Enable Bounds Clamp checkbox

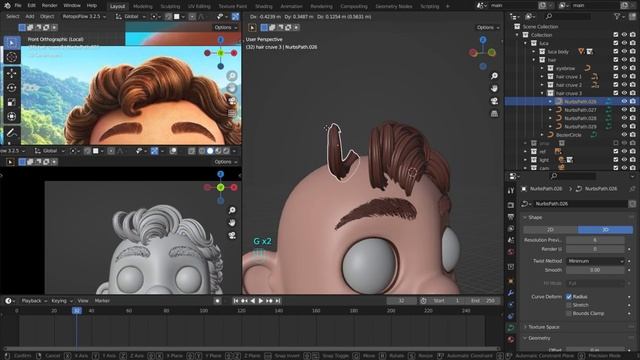point(569,313)
